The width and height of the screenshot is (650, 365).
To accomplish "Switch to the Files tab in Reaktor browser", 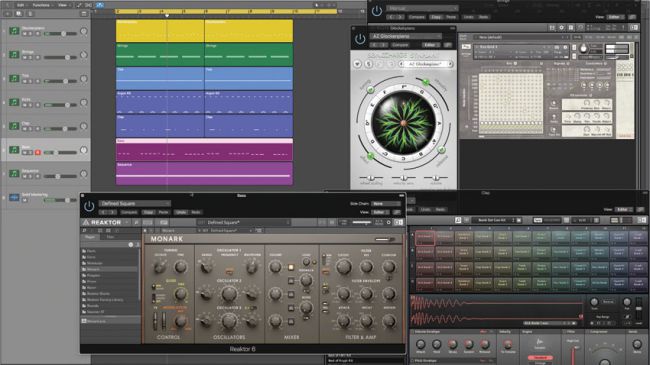I will click(110, 237).
